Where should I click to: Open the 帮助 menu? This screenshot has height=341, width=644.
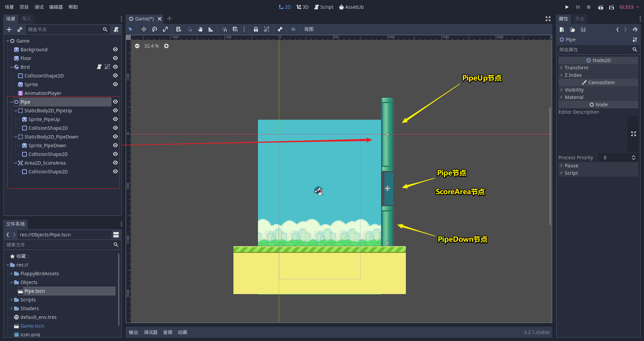coord(73,7)
